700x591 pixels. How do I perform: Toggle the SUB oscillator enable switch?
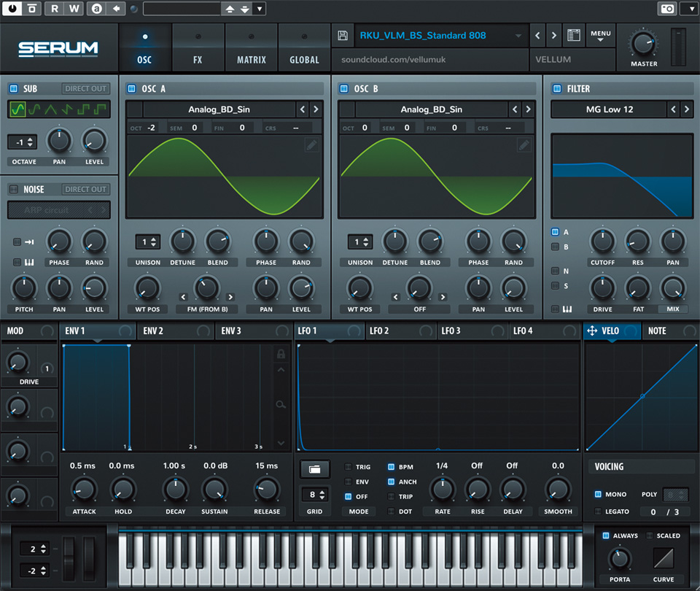(x=14, y=88)
